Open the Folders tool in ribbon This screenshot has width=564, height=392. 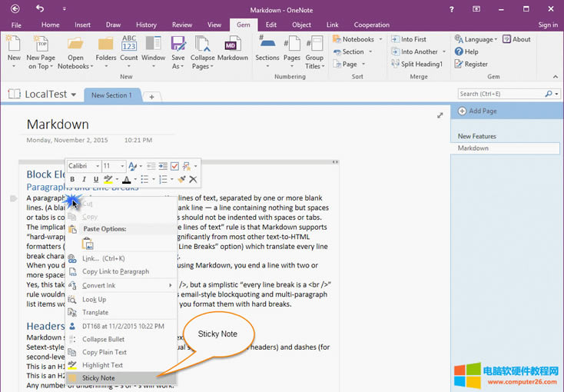tap(106, 48)
